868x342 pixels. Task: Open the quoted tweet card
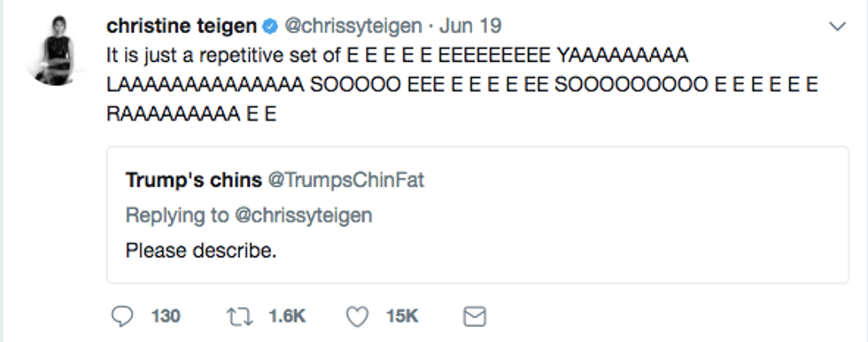477,214
